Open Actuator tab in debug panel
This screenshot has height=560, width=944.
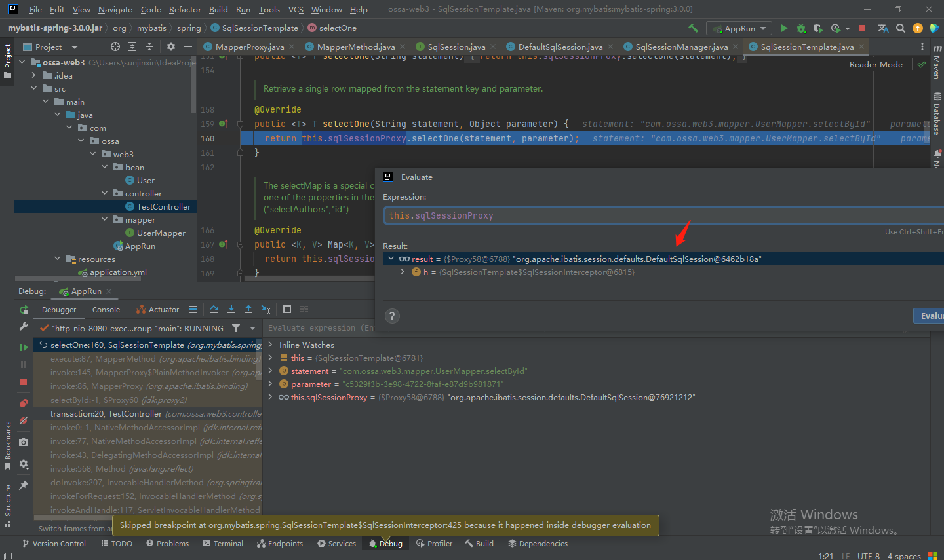[157, 310]
